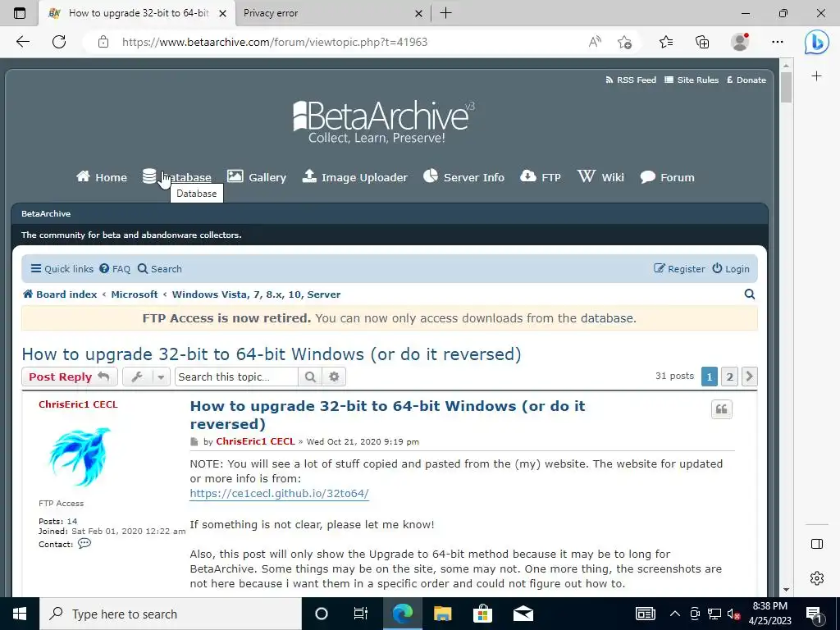Open Read aloud icon in address bar
The height and width of the screenshot is (630, 840).
[595, 42]
